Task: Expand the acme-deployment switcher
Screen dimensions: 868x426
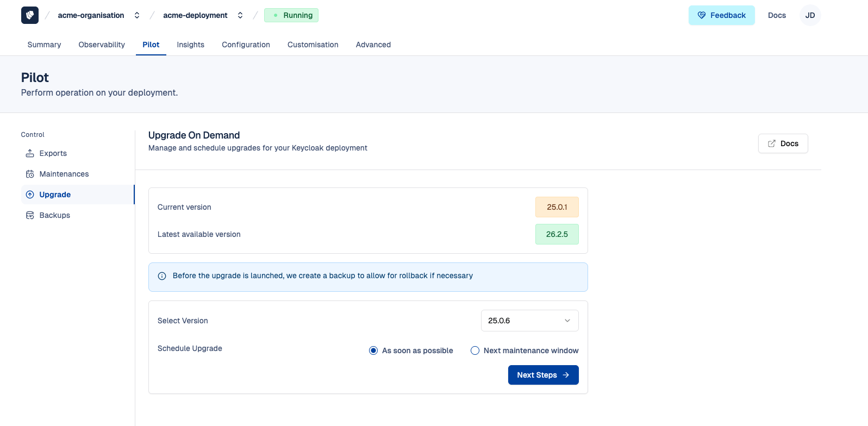Action: (x=240, y=15)
